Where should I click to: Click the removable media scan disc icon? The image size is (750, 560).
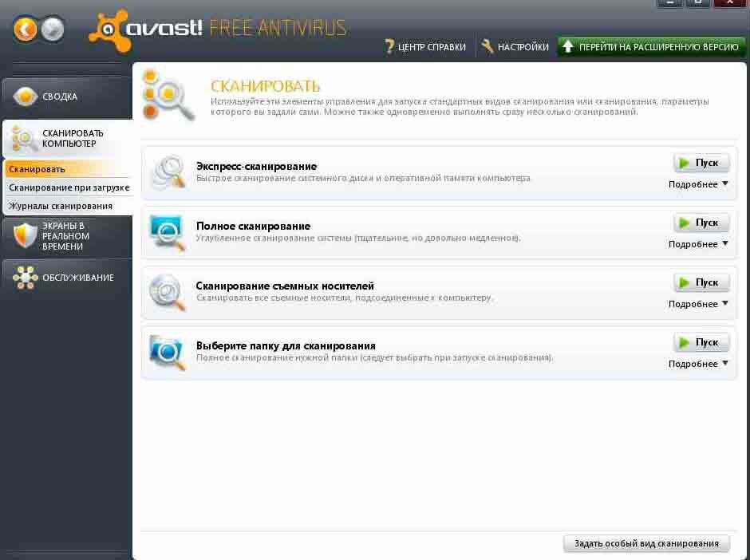[x=168, y=292]
